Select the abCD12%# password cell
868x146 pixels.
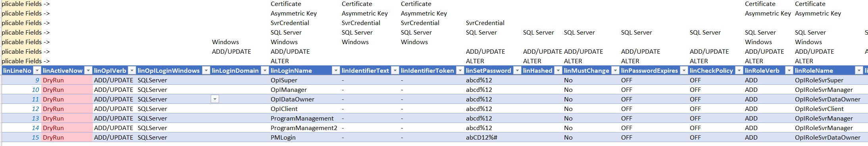tap(493, 138)
